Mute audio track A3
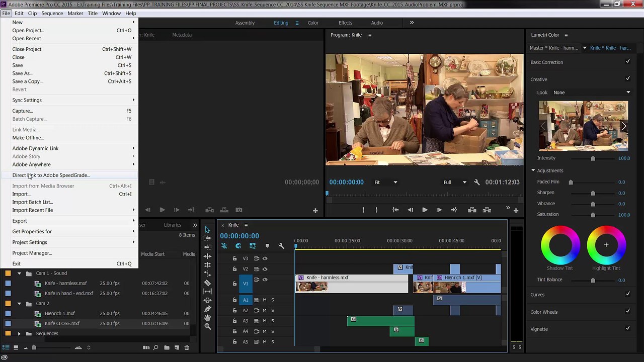 pyautogui.click(x=264, y=321)
